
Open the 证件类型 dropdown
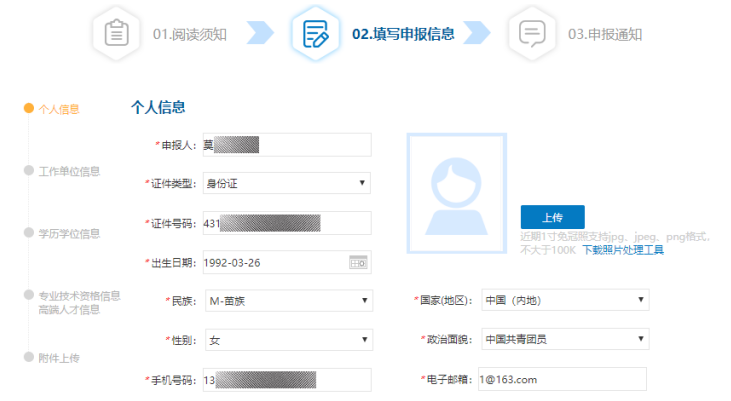point(286,183)
